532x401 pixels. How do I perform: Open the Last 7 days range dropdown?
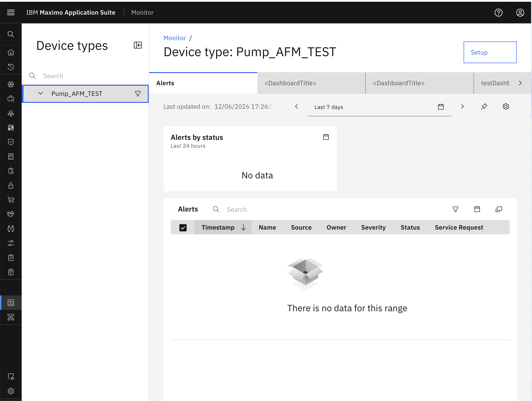pyautogui.click(x=379, y=107)
